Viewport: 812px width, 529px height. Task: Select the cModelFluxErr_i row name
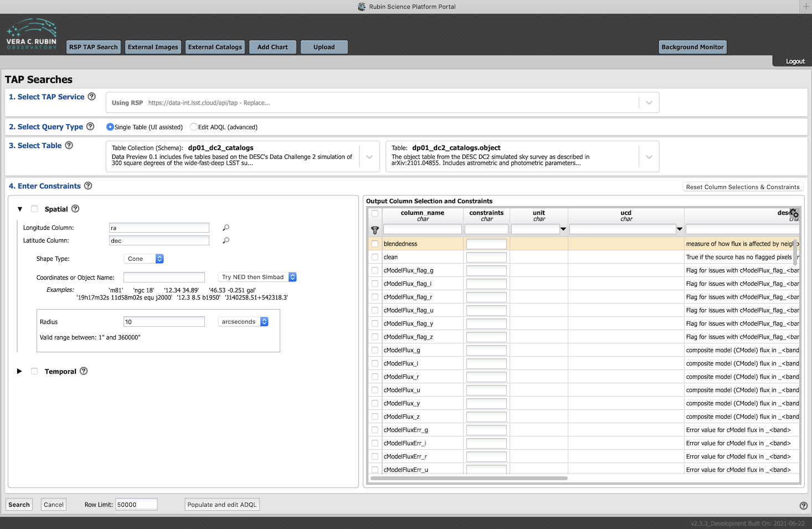pos(405,443)
